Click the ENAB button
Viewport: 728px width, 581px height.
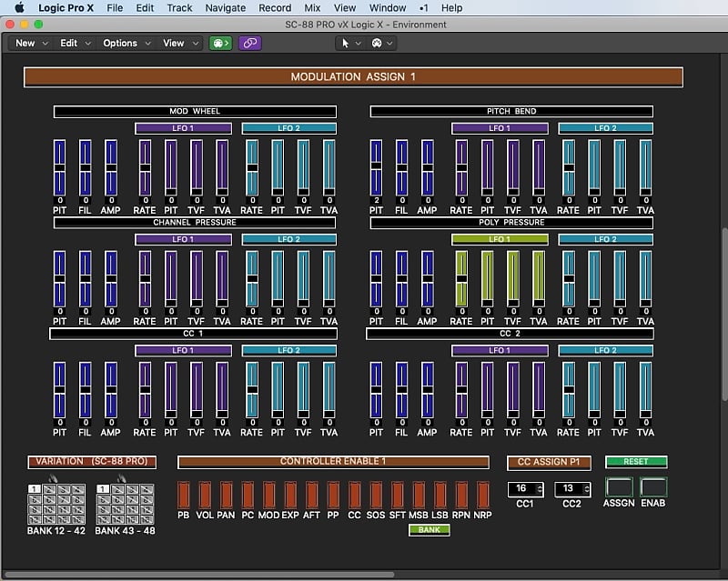653,487
